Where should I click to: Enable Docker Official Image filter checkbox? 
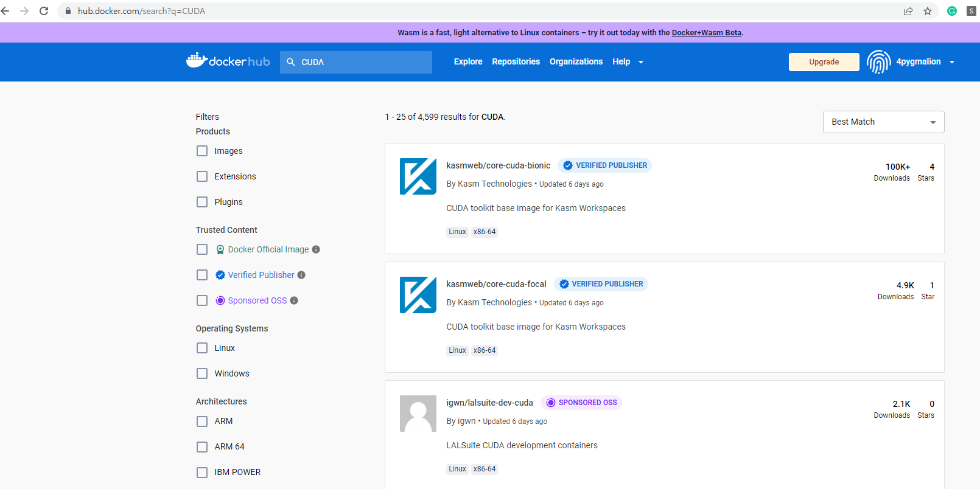[x=202, y=249]
